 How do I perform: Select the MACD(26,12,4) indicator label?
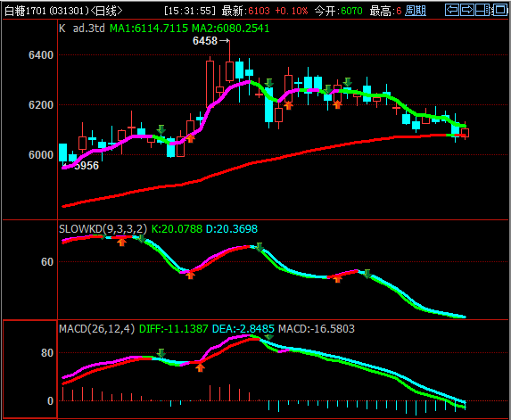(97, 328)
